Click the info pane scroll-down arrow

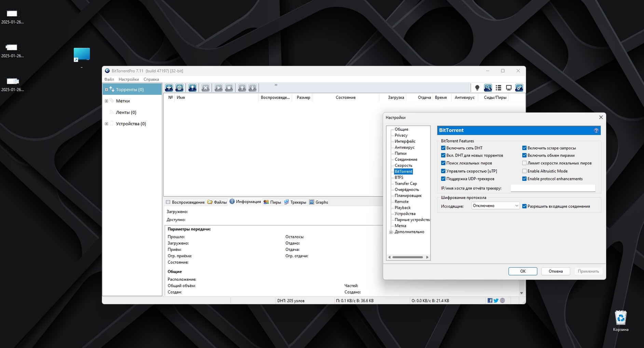521,293
